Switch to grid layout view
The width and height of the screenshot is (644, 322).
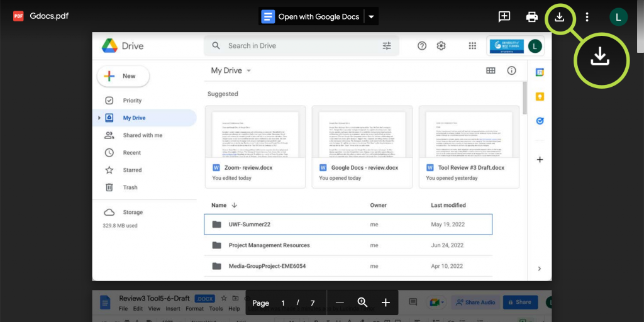coord(491,70)
